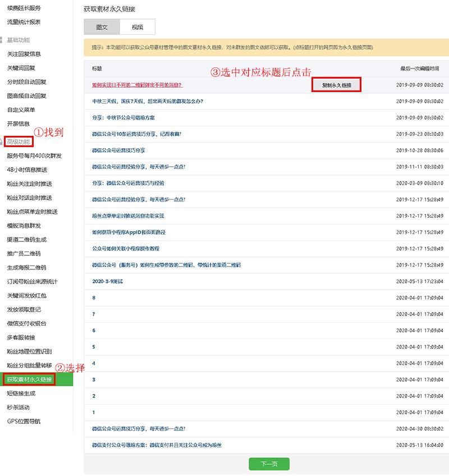Open 续费延长服务
This screenshot has height=476, width=449.
(21, 8)
